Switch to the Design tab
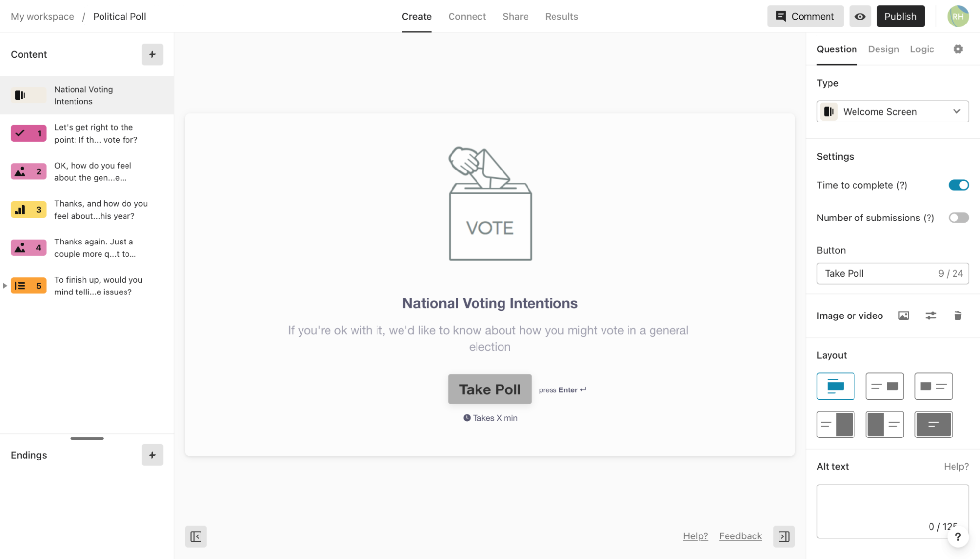The height and width of the screenshot is (559, 980). [x=883, y=49]
